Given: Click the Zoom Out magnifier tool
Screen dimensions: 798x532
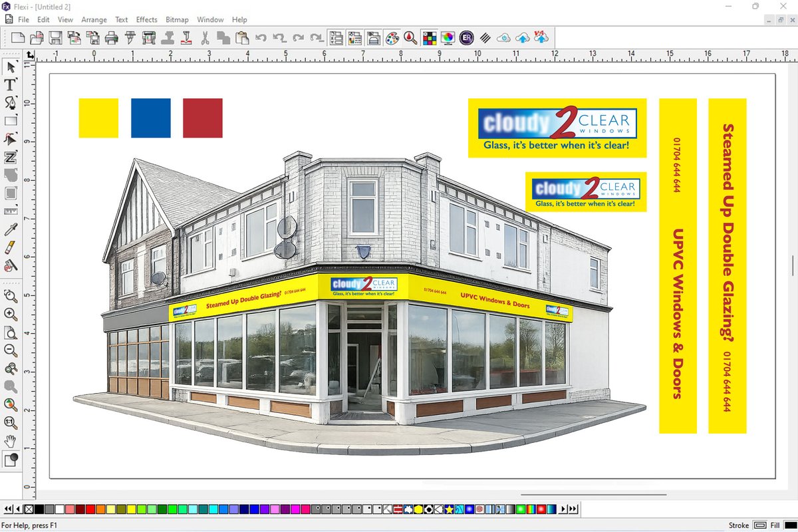Looking at the screenshot, I should pyautogui.click(x=11, y=350).
